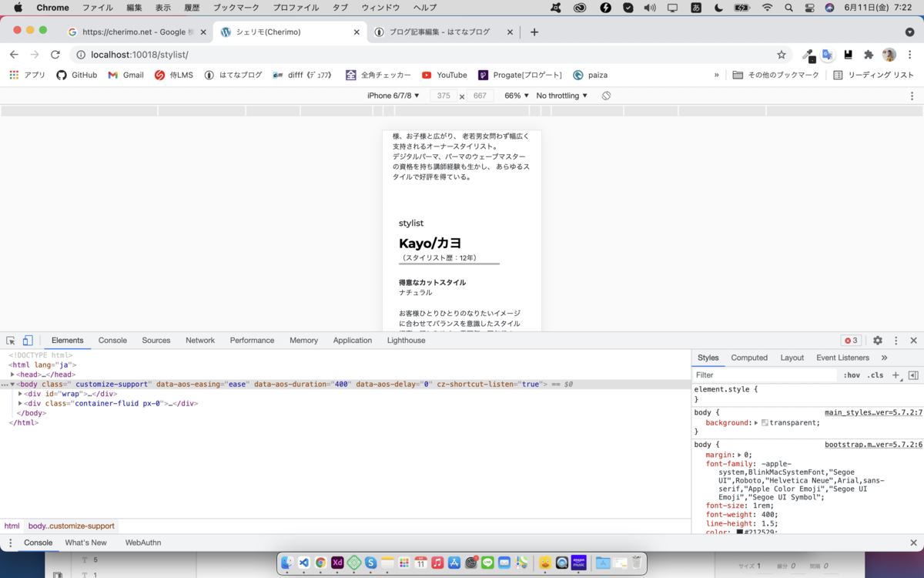924x578 pixels.
Task: Select body.customize-support breadcrumb
Action: point(72,526)
